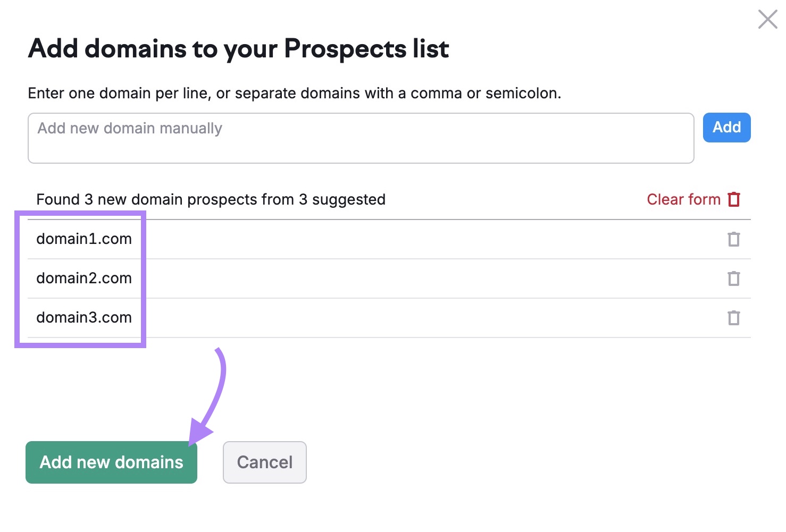Click the Add new domain manually input field
This screenshot has height=532, width=786.
coord(361,138)
